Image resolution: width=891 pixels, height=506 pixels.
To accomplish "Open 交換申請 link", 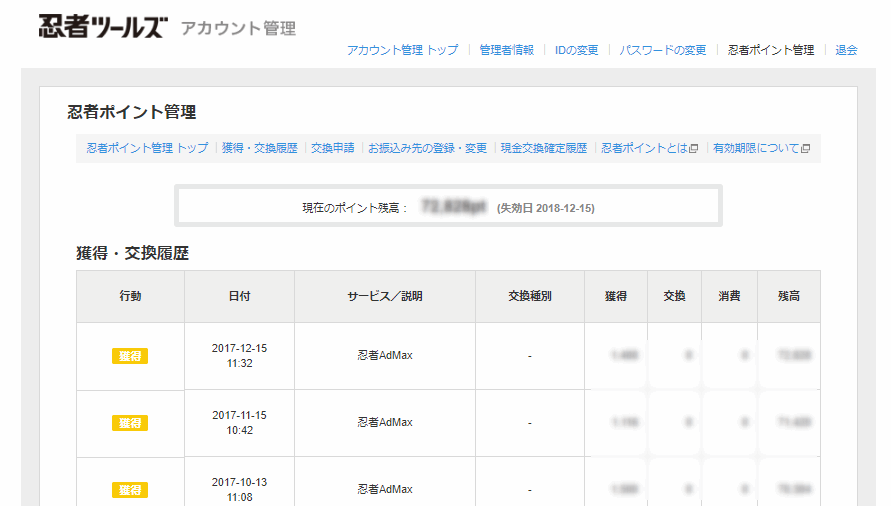I will click(x=332, y=148).
